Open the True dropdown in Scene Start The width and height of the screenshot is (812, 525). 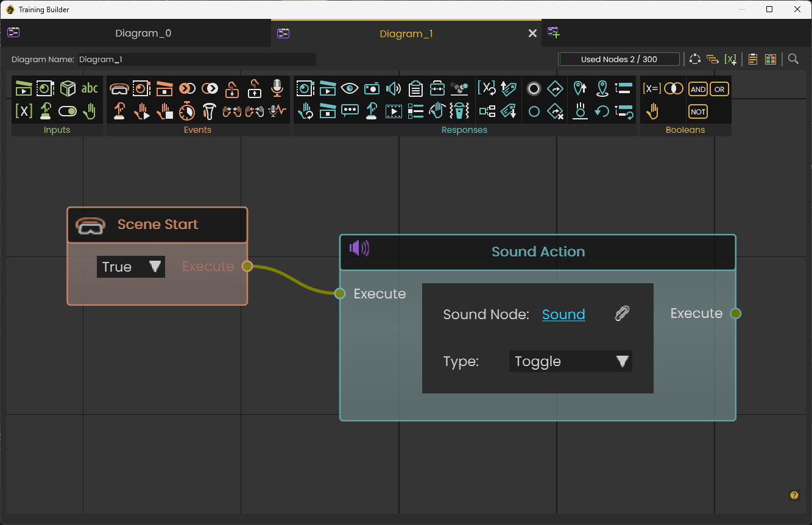pyautogui.click(x=131, y=267)
